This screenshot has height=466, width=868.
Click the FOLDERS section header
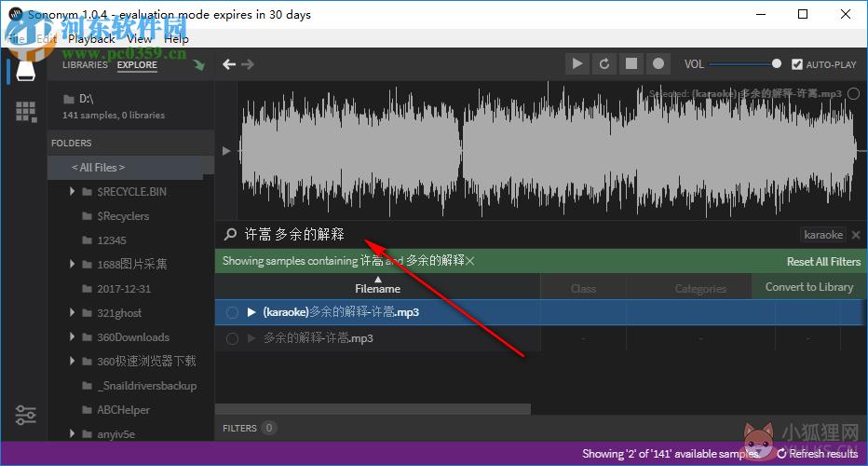[x=72, y=143]
